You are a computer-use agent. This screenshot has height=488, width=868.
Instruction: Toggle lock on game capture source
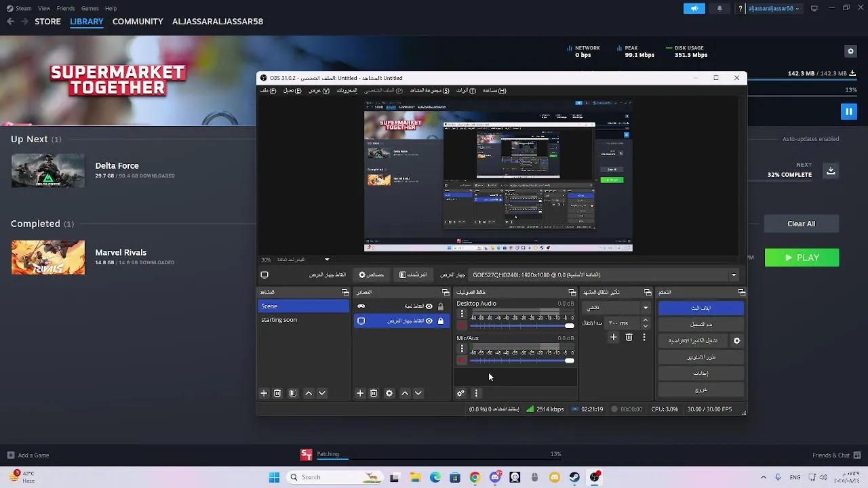(441, 306)
